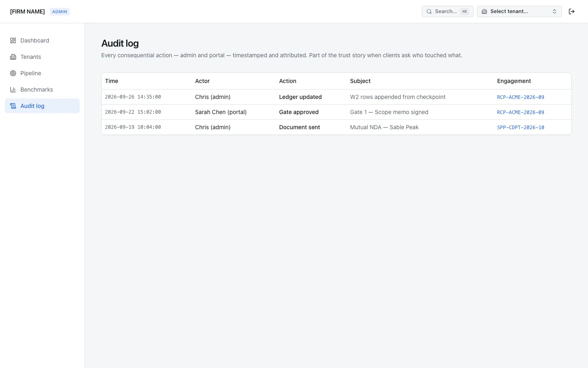The width and height of the screenshot is (588, 368).
Task: Click the Engagement column header
Action: [x=514, y=81]
